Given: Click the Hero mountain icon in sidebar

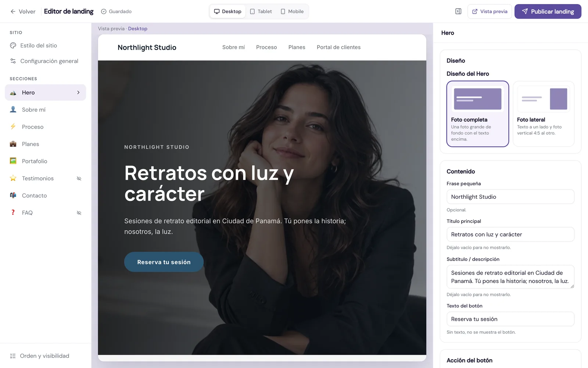Looking at the screenshot, I should [x=13, y=92].
